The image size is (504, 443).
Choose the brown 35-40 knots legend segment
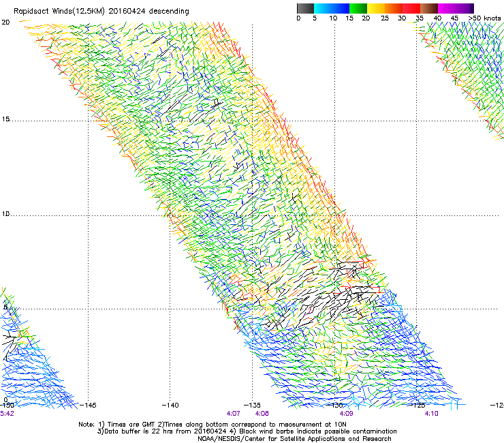[x=429, y=8]
